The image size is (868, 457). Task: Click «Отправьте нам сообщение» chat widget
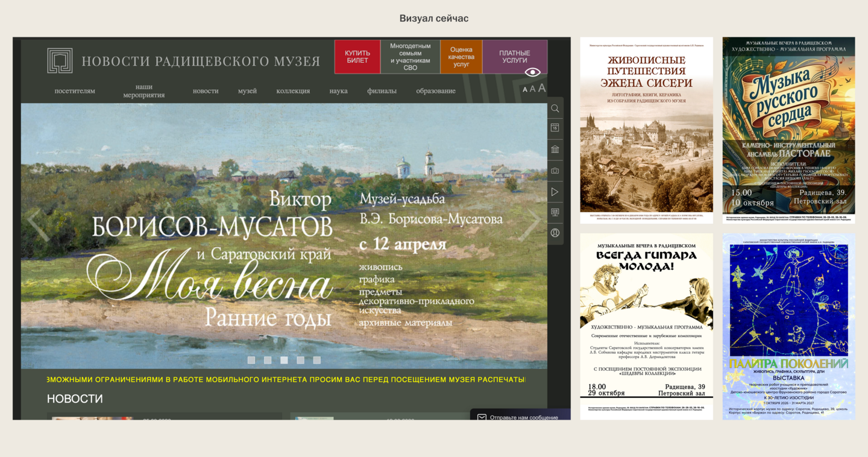click(520, 416)
